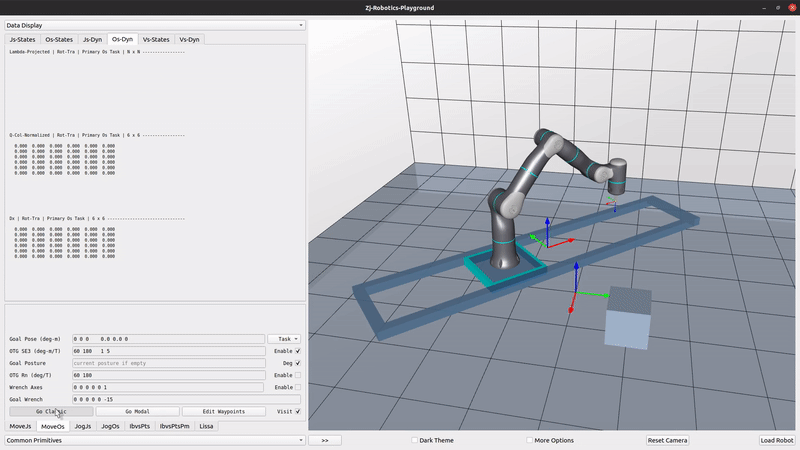
Task: Switch to the Js-States tab
Action: click(x=23, y=39)
